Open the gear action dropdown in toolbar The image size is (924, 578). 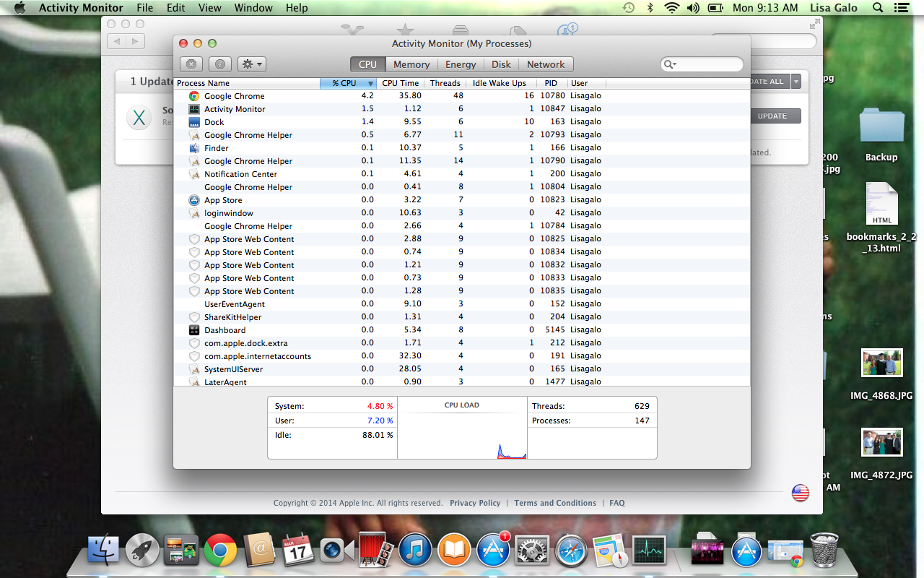251,64
